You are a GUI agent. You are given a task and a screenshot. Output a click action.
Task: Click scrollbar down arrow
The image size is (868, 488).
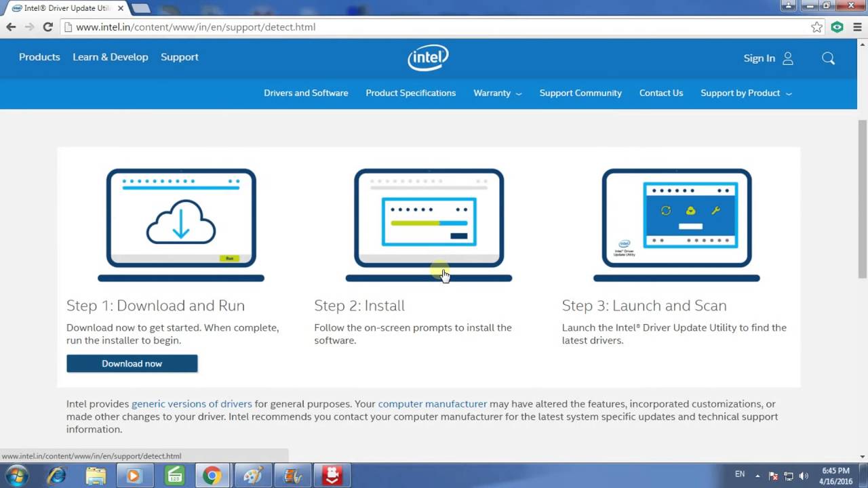click(863, 456)
